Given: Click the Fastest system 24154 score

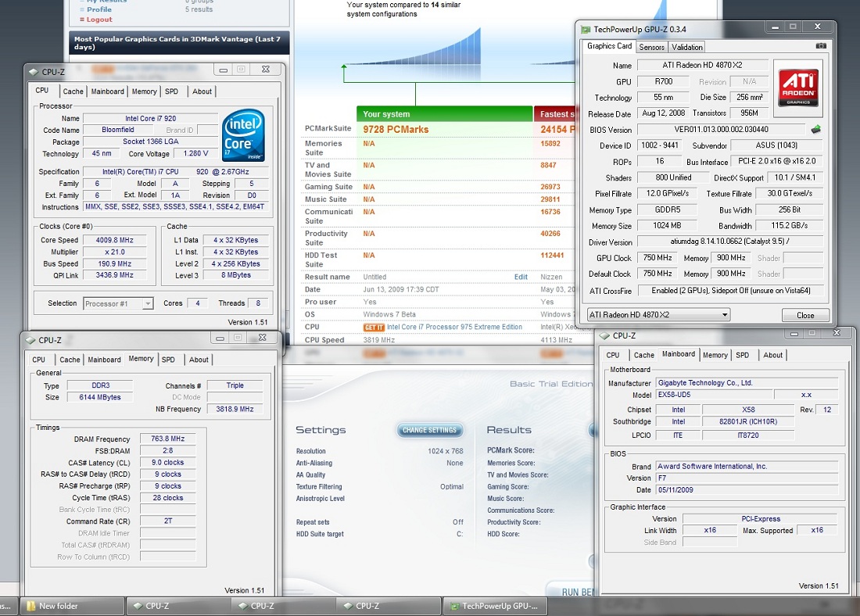Looking at the screenshot, I should click(x=557, y=130).
